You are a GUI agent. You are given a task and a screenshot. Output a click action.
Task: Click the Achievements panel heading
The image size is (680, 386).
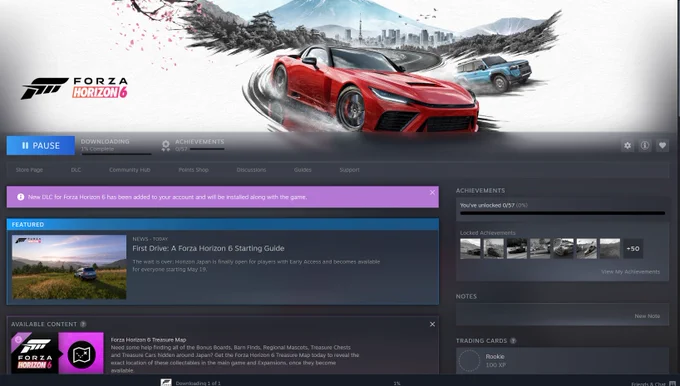(x=480, y=190)
